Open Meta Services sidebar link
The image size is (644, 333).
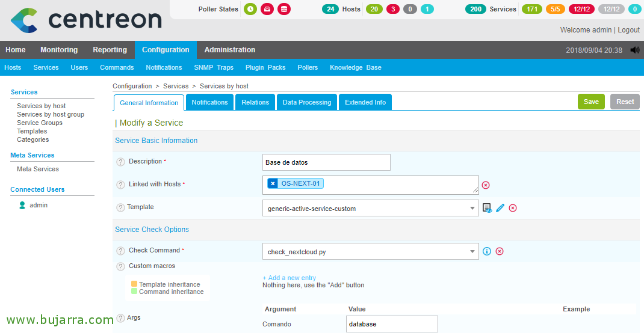38,169
